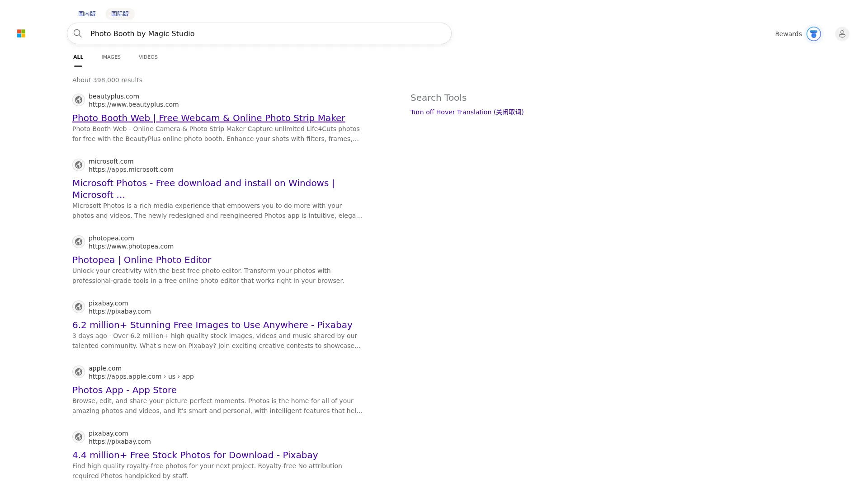
Task: Click the beautyplus.com site name
Action: click(x=113, y=96)
